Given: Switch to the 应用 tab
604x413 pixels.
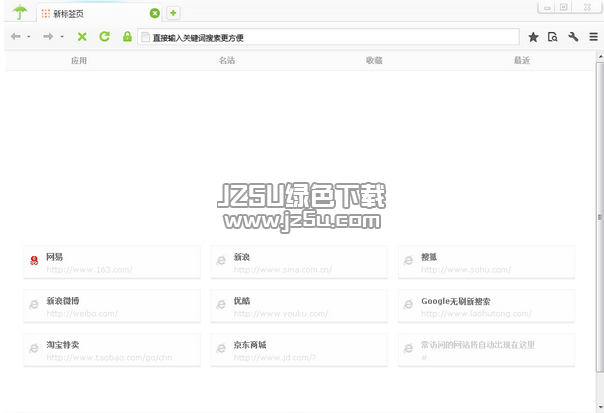Looking at the screenshot, I should 79,60.
